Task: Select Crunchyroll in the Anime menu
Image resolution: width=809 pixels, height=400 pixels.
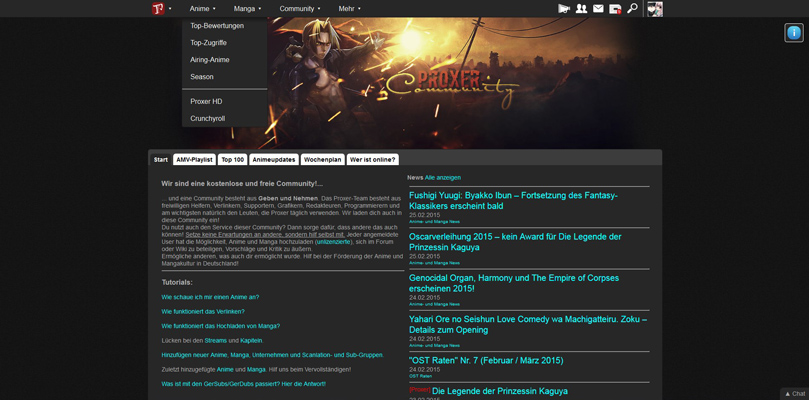Action: tap(208, 118)
